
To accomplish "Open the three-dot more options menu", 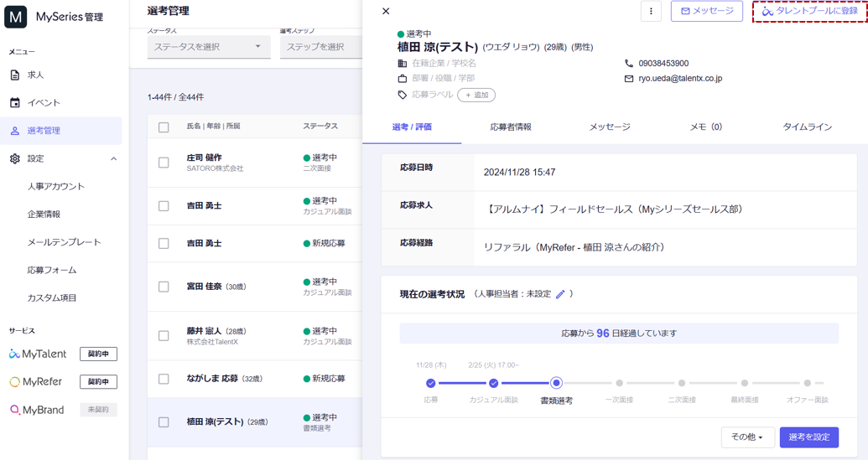I will [651, 12].
